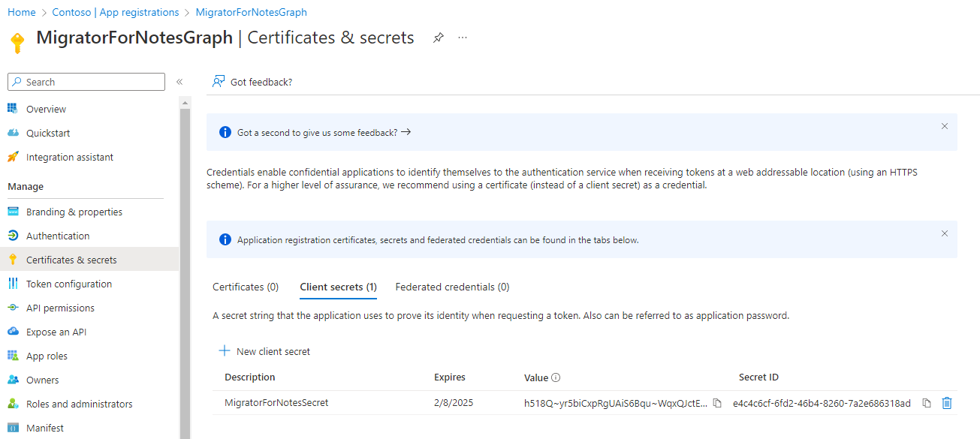Delete the MigratorForNotesSecret entry
The width and height of the screenshot is (980, 439).
pos(947,403)
